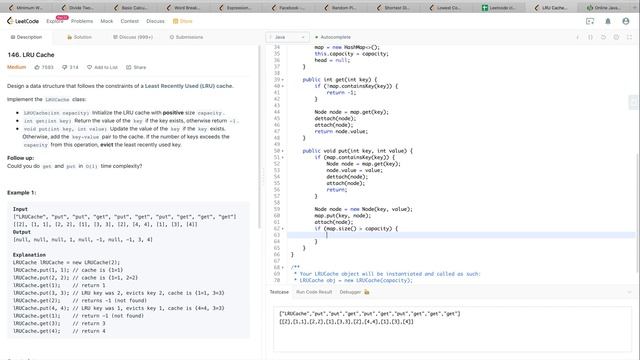Click the Medium difficulty label
The width and height of the screenshot is (640, 360).
16,67
